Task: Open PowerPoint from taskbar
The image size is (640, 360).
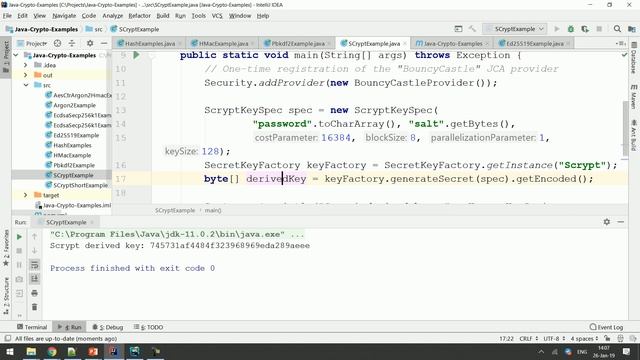Action: point(93,351)
